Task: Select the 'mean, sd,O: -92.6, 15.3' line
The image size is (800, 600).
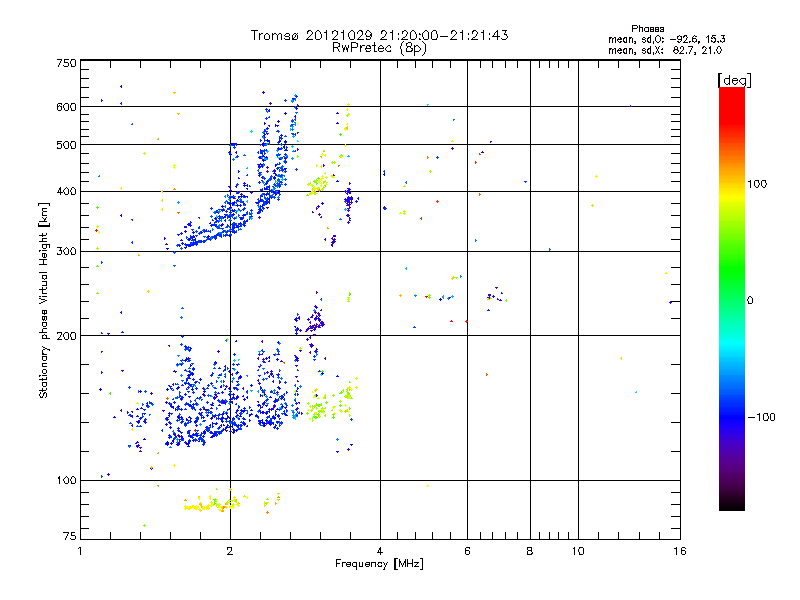Action: [x=666, y=39]
